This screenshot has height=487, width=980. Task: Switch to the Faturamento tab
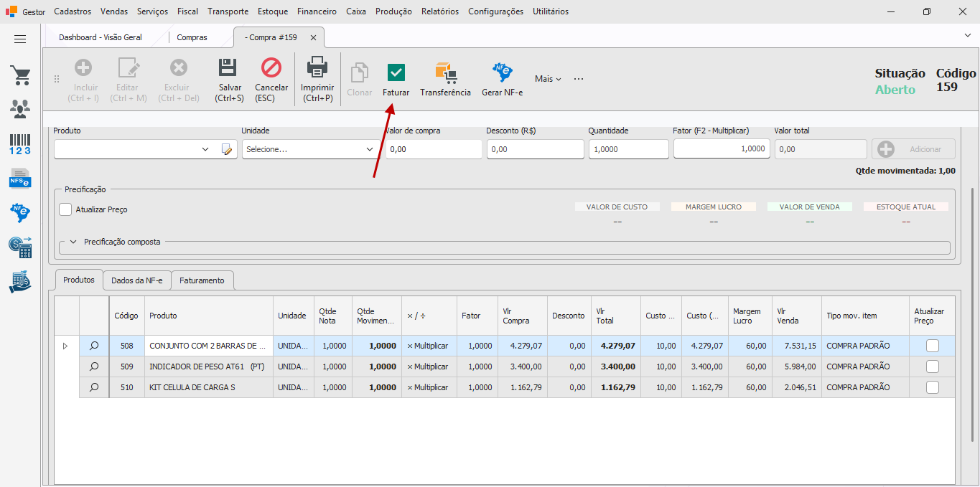(x=202, y=280)
